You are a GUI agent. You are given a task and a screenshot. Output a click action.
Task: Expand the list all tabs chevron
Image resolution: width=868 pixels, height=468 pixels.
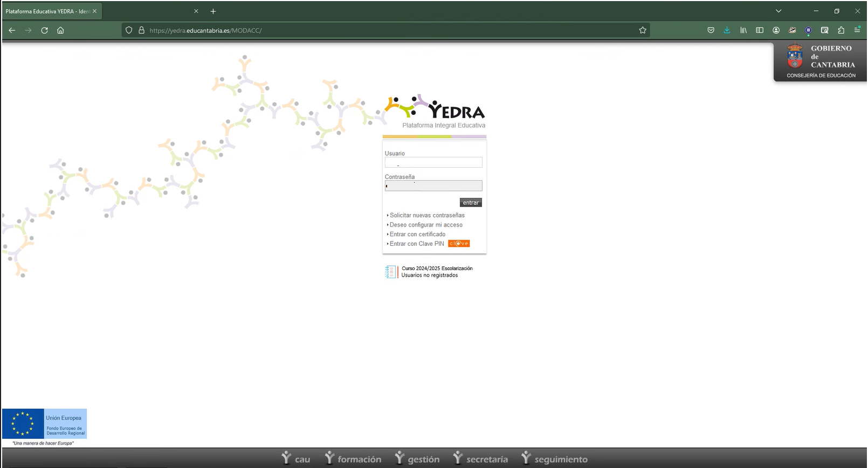point(779,11)
